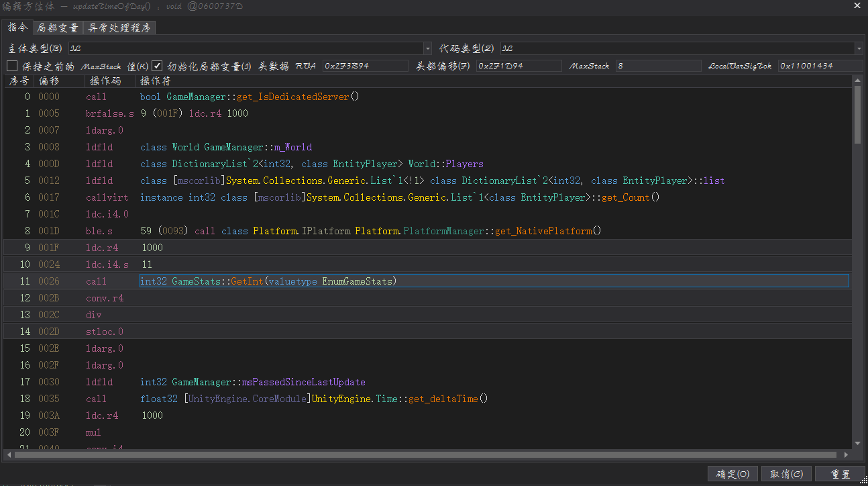Screen dimensions: 868x486
Task: Open the 局部变量 tab
Action: click(58, 28)
